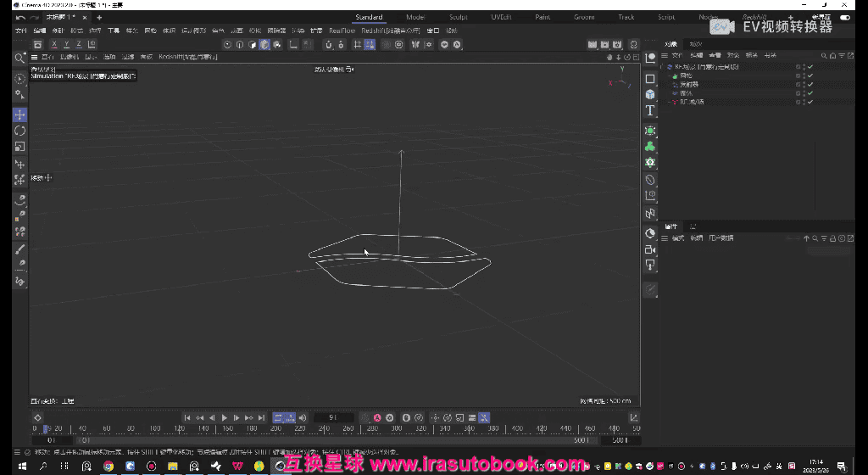The width and height of the screenshot is (868, 475).
Task: Click the lock icon in Attribute Manager
Action: coord(832,238)
